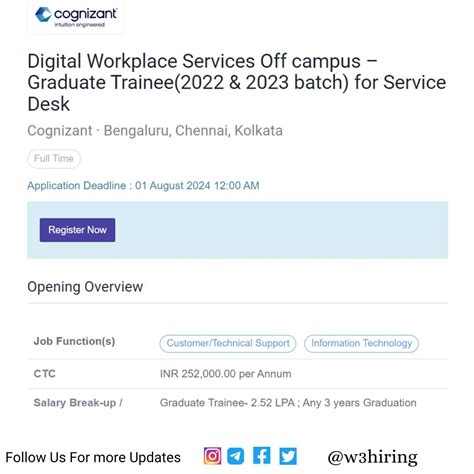
Task: Click the job title heading
Action: tap(237, 83)
